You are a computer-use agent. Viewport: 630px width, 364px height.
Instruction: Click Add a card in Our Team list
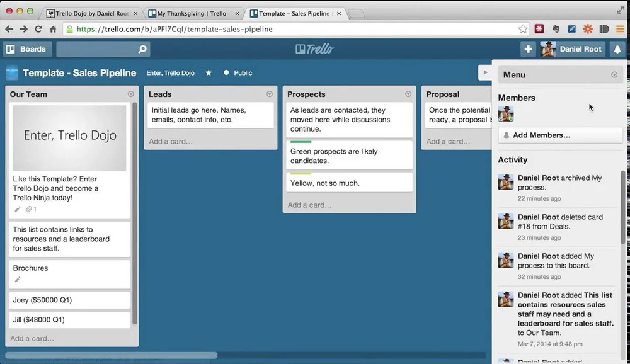(x=32, y=338)
